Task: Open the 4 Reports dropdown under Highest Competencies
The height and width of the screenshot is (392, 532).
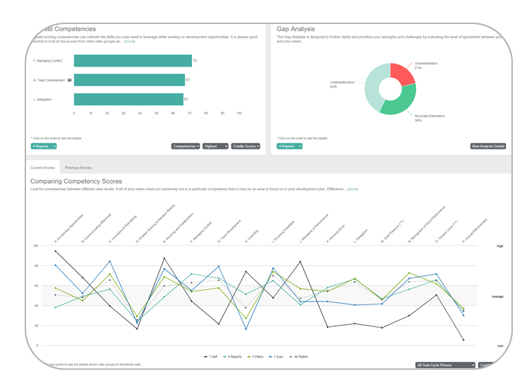Action: [x=44, y=146]
